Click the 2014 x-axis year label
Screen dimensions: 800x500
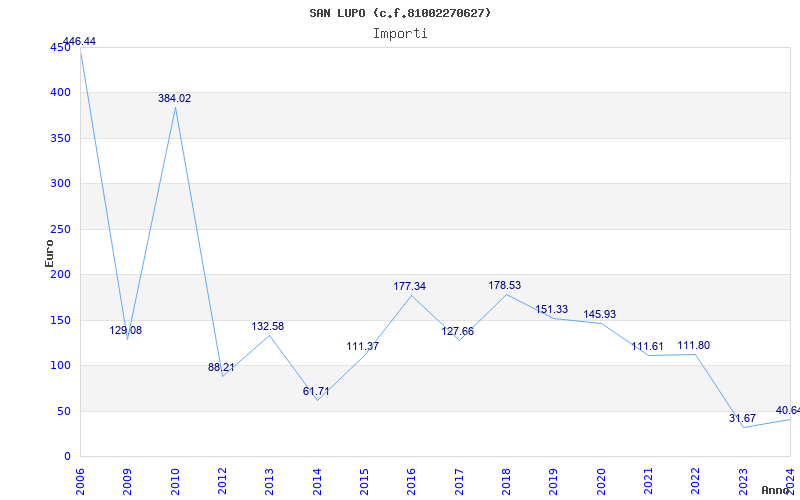click(317, 482)
